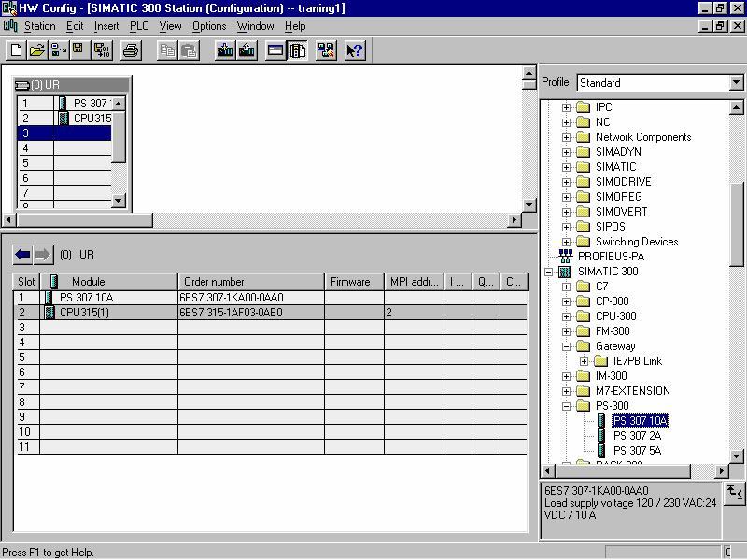Click the HW Config application icon in menu bar

(10, 26)
